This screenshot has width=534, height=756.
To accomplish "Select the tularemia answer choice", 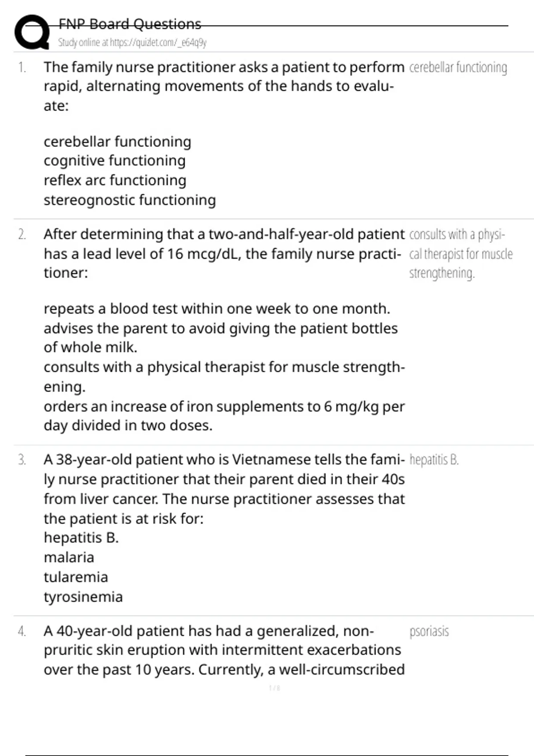I will tap(76, 577).
